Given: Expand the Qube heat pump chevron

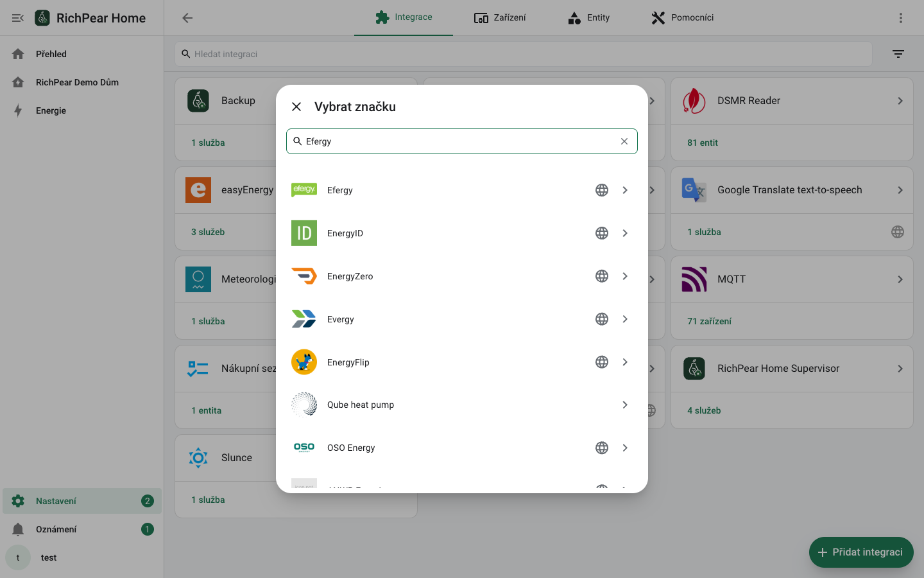Looking at the screenshot, I should [x=625, y=405].
